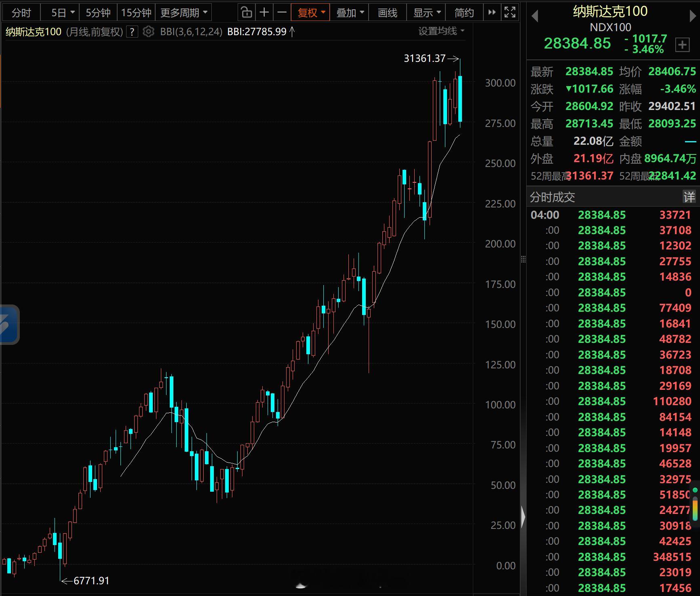700x596 pixels.
Task: Open trade details 详 button
Action: [689, 197]
